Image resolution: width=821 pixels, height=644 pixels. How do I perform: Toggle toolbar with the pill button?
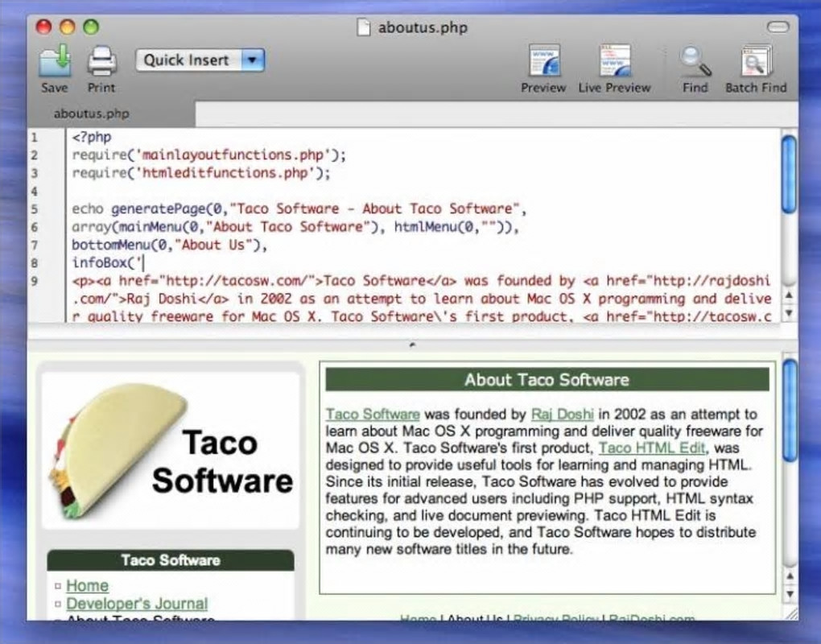(x=778, y=27)
